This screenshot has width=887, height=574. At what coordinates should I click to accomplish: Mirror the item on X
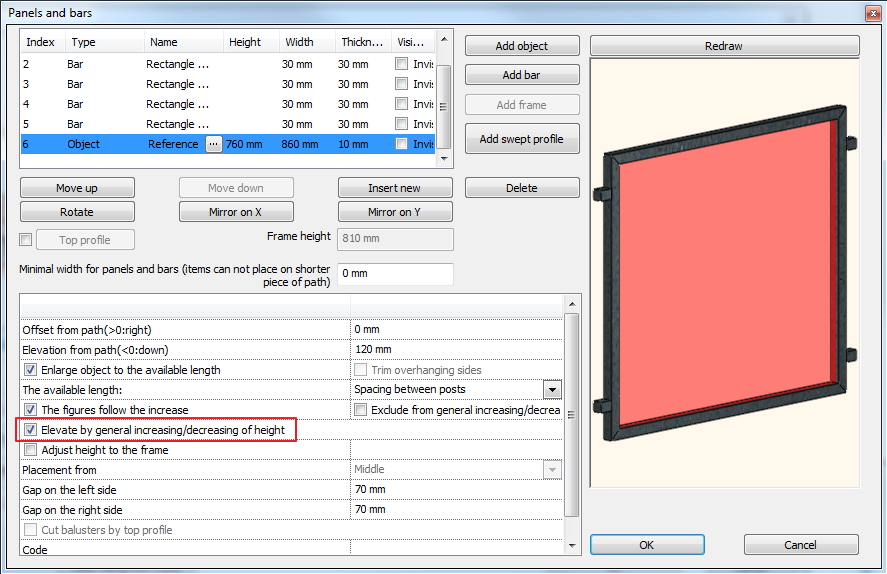[236, 212]
